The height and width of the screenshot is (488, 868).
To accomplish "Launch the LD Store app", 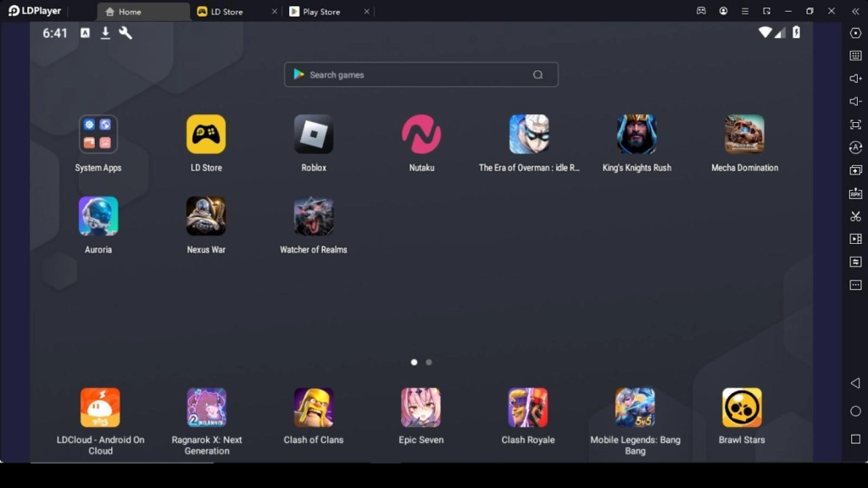I will [206, 135].
